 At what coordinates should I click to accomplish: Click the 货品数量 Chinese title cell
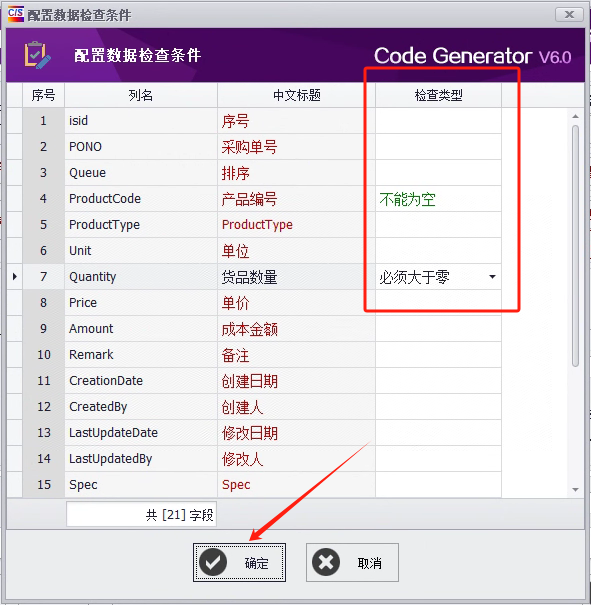click(x=296, y=277)
